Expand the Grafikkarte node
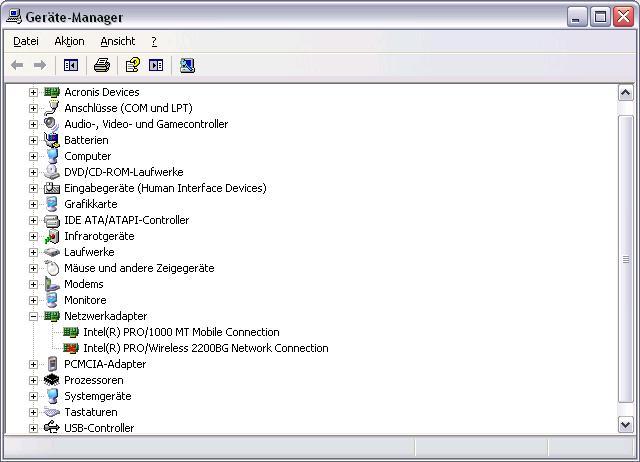Viewport: 640px width, 462px height. [33, 204]
